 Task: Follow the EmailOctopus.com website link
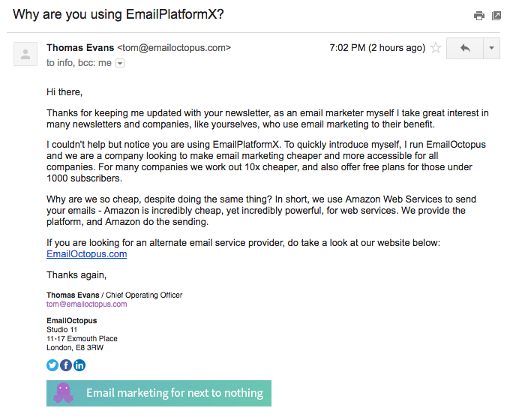(86, 254)
